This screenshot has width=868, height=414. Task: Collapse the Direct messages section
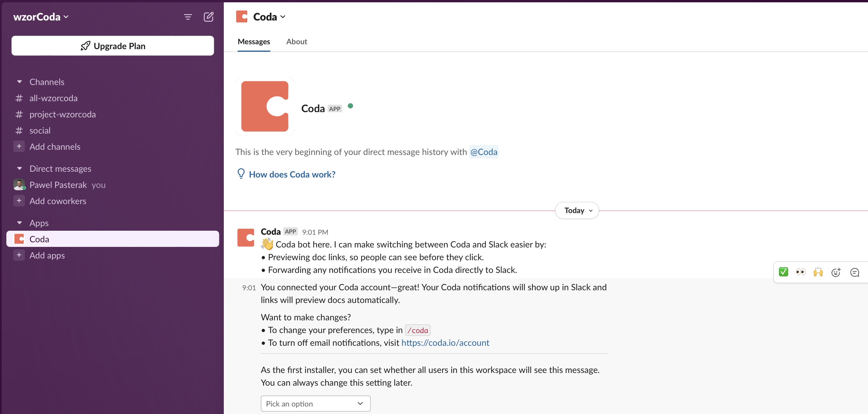20,169
